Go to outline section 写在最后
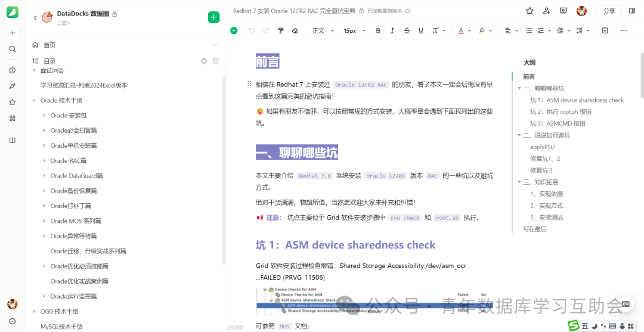 [535, 229]
